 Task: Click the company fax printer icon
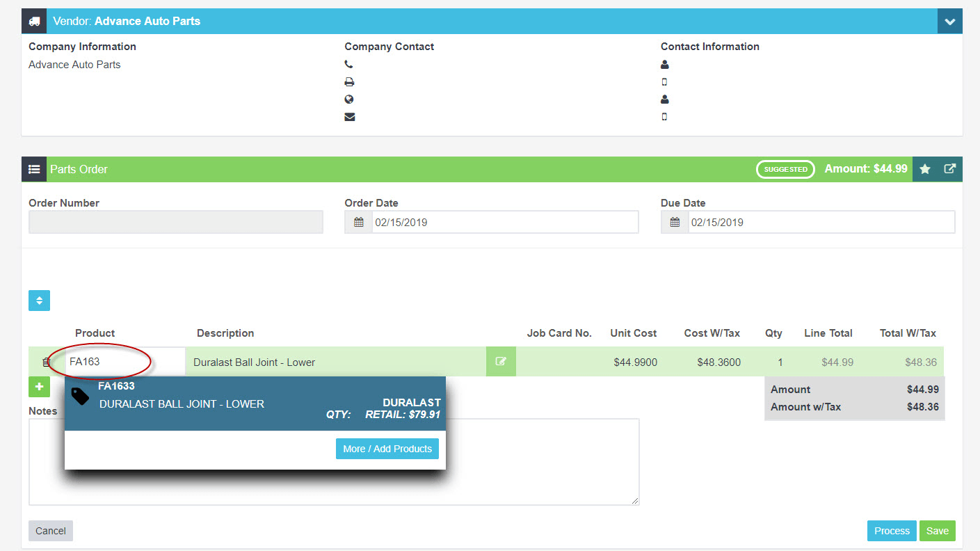(x=349, y=82)
